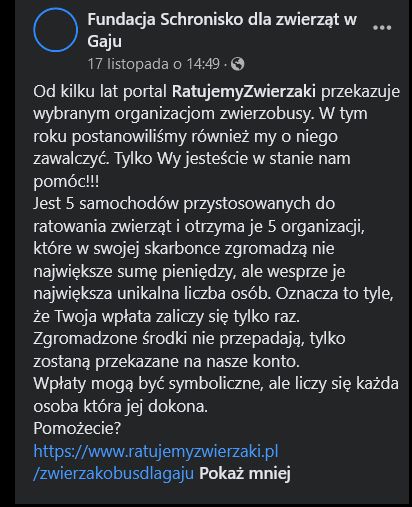Click the Pomożecie? line of text
The height and width of the screenshot is (507, 412).
click(x=77, y=429)
